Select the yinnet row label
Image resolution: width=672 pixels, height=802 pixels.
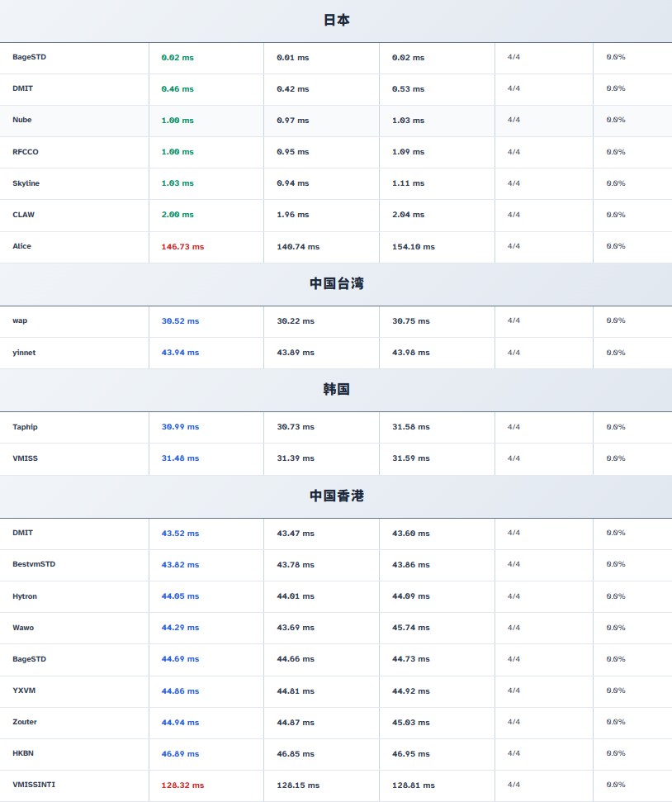24,353
